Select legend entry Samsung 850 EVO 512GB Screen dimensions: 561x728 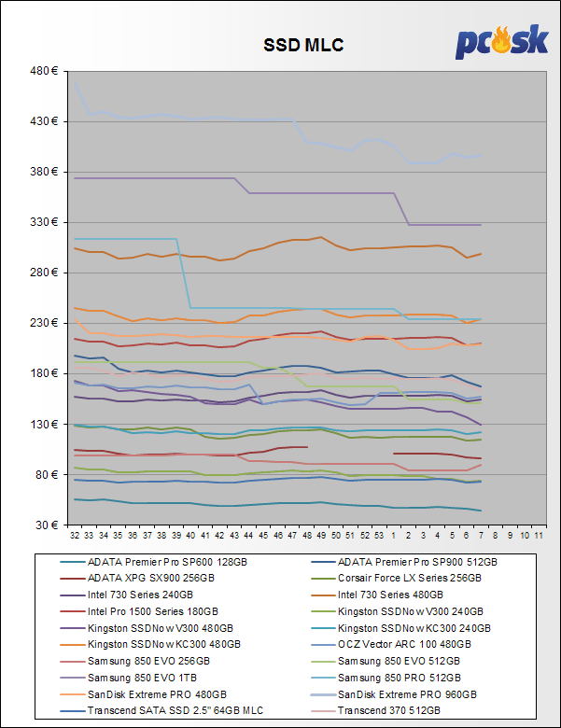click(x=386, y=661)
